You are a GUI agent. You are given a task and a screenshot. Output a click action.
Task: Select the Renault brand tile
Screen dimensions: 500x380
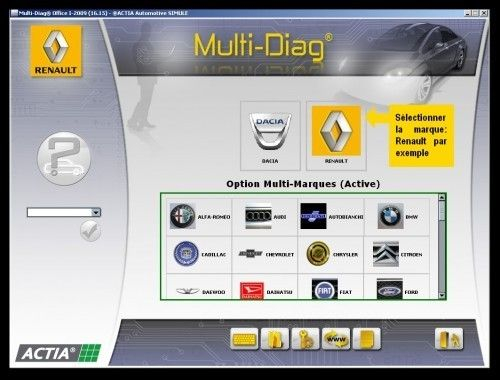336,136
